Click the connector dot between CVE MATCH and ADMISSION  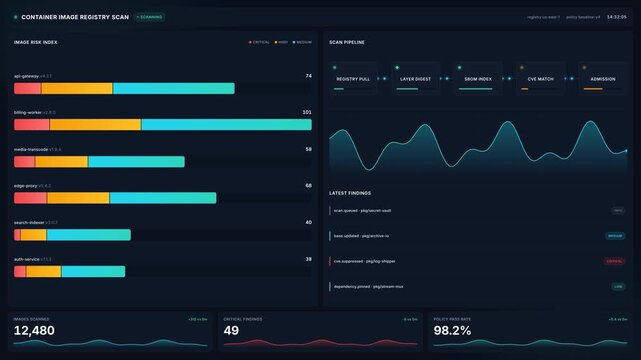[572, 78]
